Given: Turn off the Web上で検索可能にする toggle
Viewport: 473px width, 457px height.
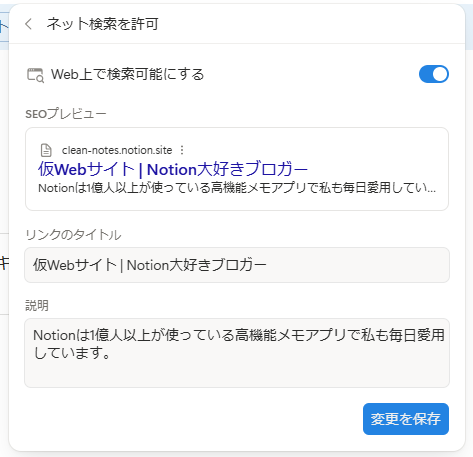Looking at the screenshot, I should pos(434,74).
